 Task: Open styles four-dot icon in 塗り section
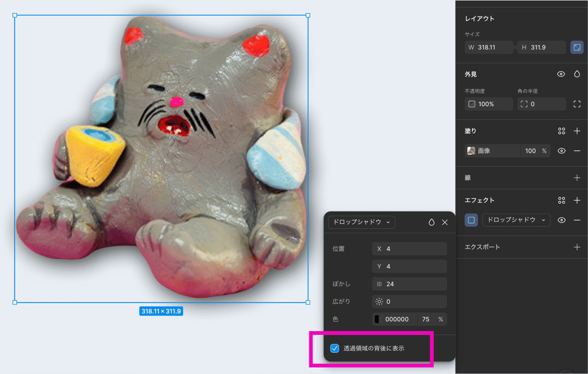pyautogui.click(x=562, y=131)
